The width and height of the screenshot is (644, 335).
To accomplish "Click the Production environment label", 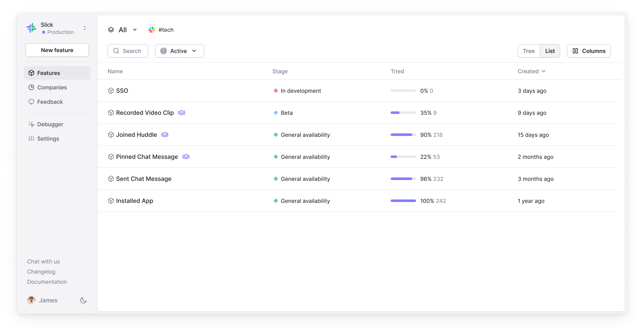I will [61, 32].
